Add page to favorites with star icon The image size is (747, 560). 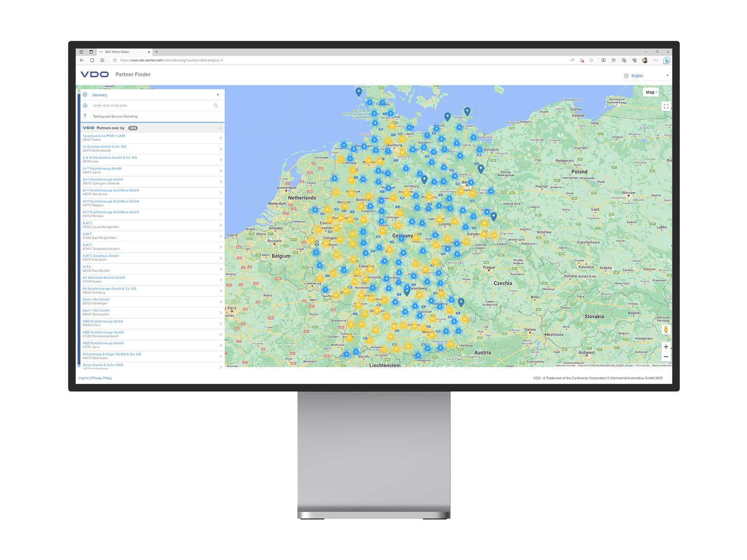(x=591, y=60)
